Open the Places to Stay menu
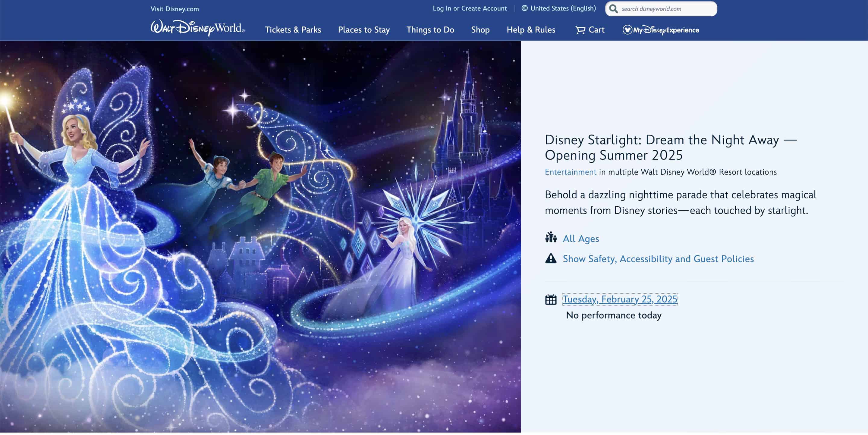Viewport: 868px width, 435px height. tap(363, 30)
